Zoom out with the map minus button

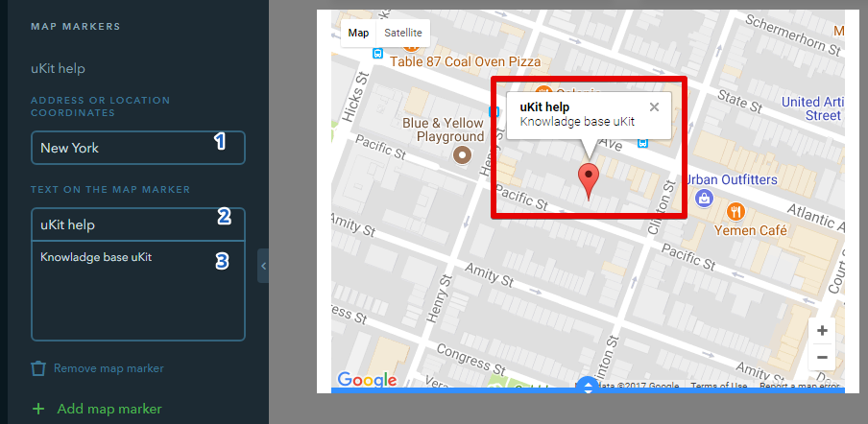click(x=822, y=357)
